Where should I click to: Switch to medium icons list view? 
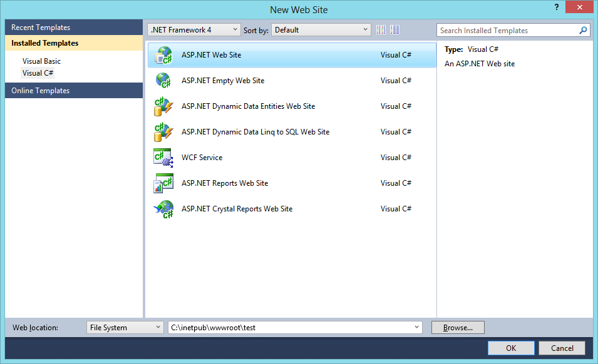[x=394, y=29]
